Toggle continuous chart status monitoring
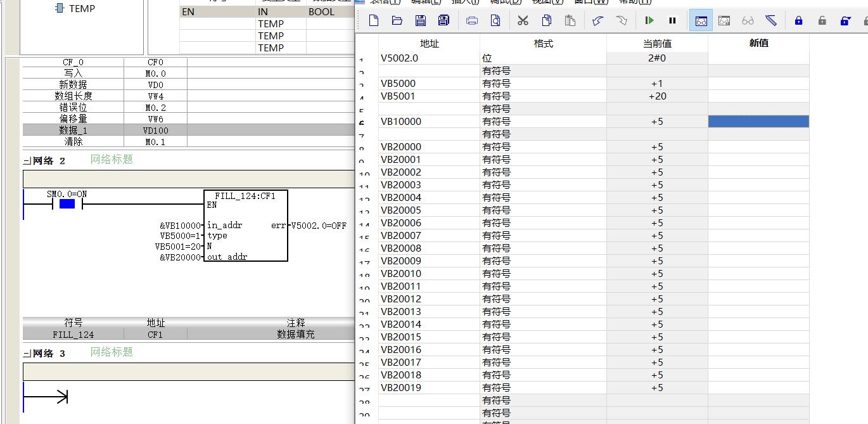The width and height of the screenshot is (868, 424). (701, 20)
